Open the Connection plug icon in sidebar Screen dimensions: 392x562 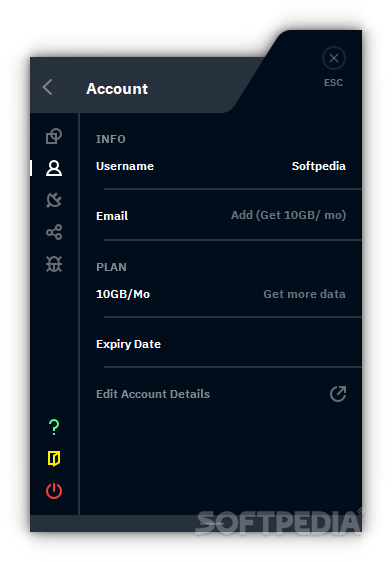[54, 200]
